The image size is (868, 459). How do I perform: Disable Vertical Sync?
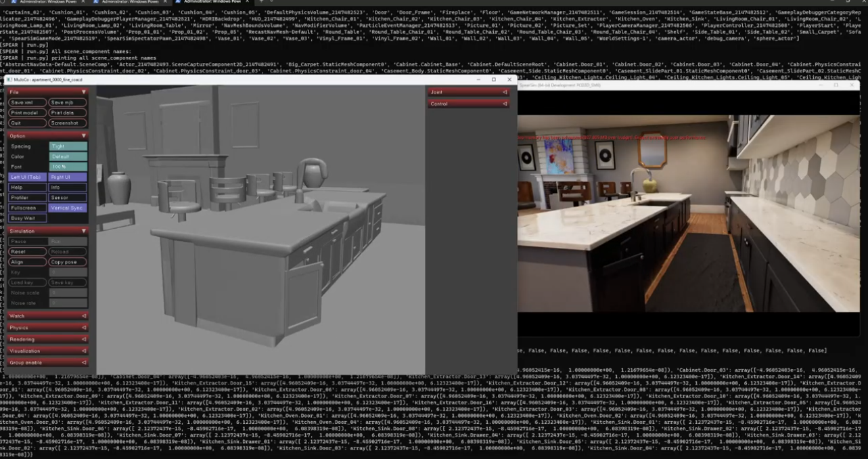pyautogui.click(x=68, y=208)
